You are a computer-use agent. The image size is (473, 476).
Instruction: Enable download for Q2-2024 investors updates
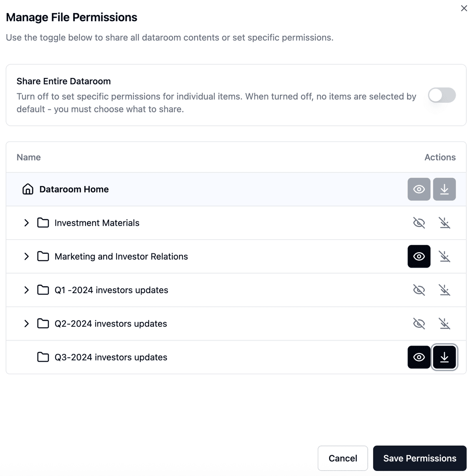point(444,324)
